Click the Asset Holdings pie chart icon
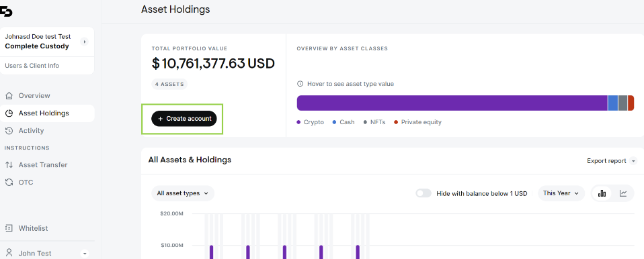The height and width of the screenshot is (259, 644). tap(9, 113)
